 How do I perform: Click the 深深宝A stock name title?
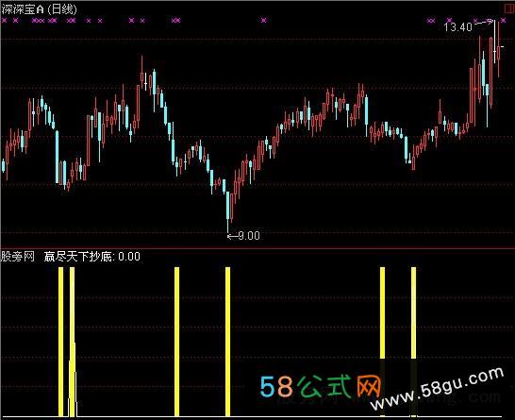pyautogui.click(x=23, y=8)
